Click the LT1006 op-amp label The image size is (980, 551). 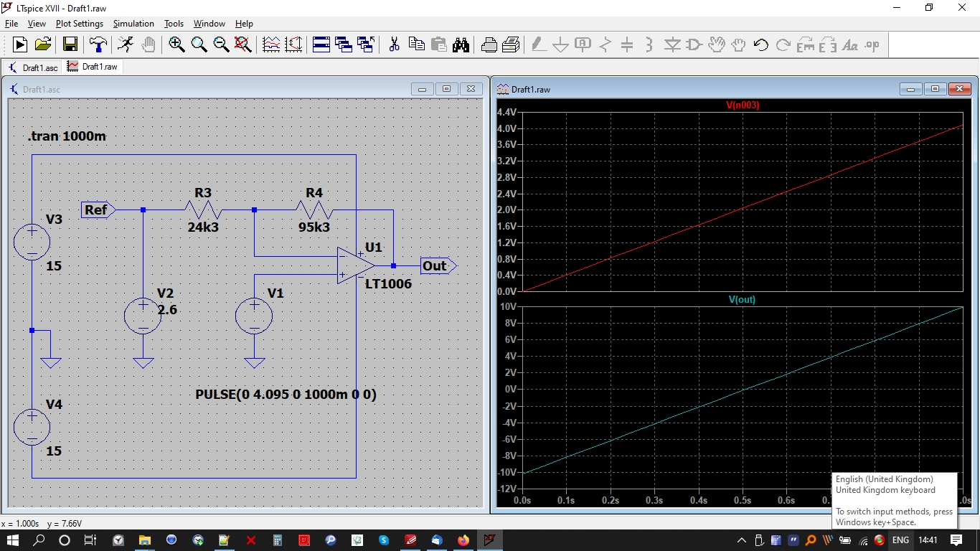coord(388,284)
